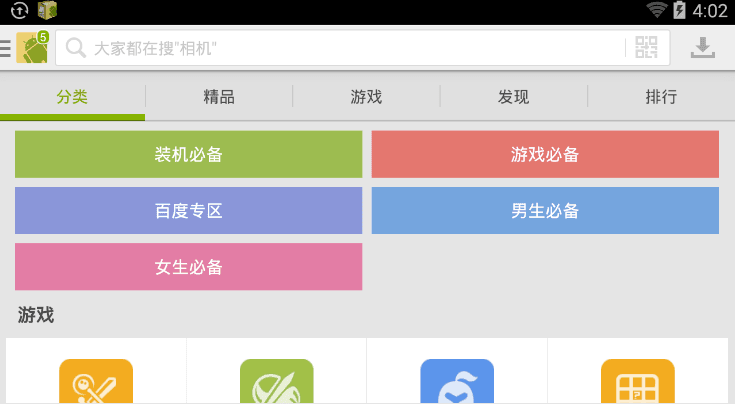Open the hamburger side menu
The image size is (735, 404).
click(6, 48)
